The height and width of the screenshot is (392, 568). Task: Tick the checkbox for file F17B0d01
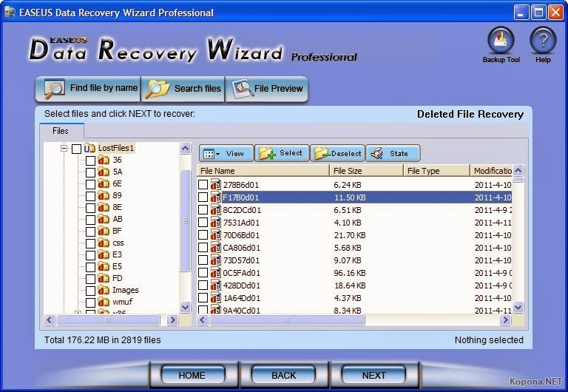coord(203,197)
